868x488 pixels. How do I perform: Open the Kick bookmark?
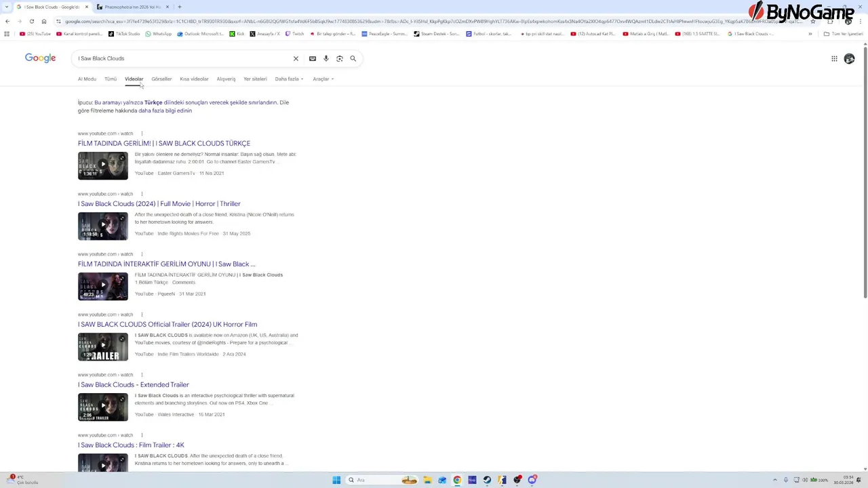pos(237,33)
